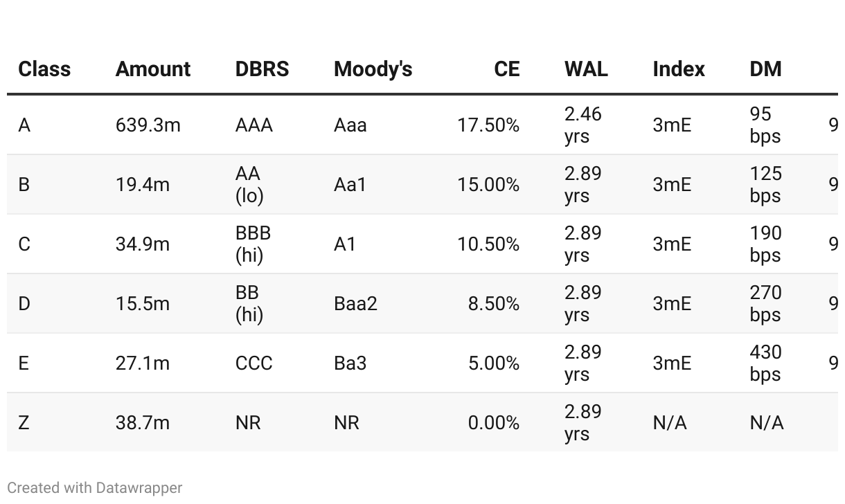Image resolution: width=845 pixels, height=504 pixels.
Task: Click the Baa2 rating cell
Action: (355, 304)
